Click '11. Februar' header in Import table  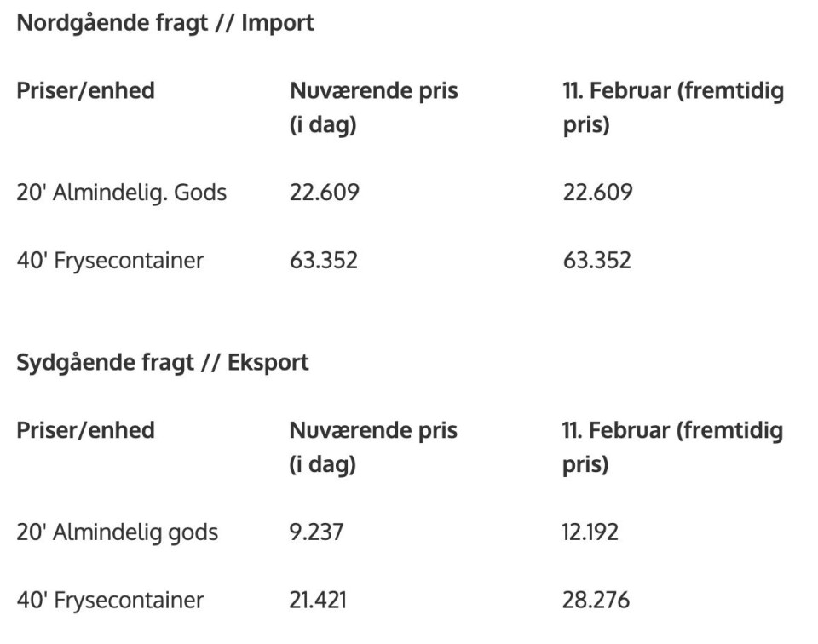click(673, 91)
